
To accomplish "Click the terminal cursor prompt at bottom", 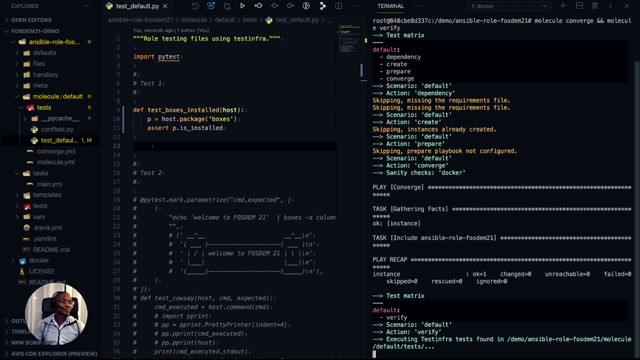I will 374,354.
